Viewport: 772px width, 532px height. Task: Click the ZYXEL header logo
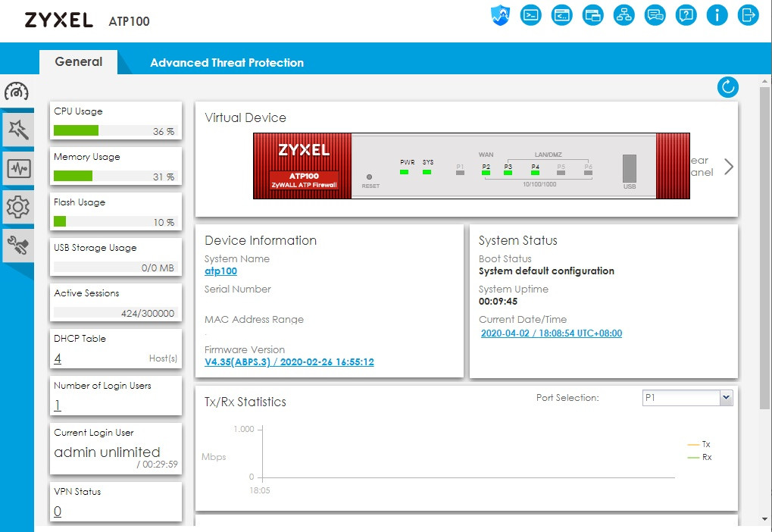(x=58, y=20)
